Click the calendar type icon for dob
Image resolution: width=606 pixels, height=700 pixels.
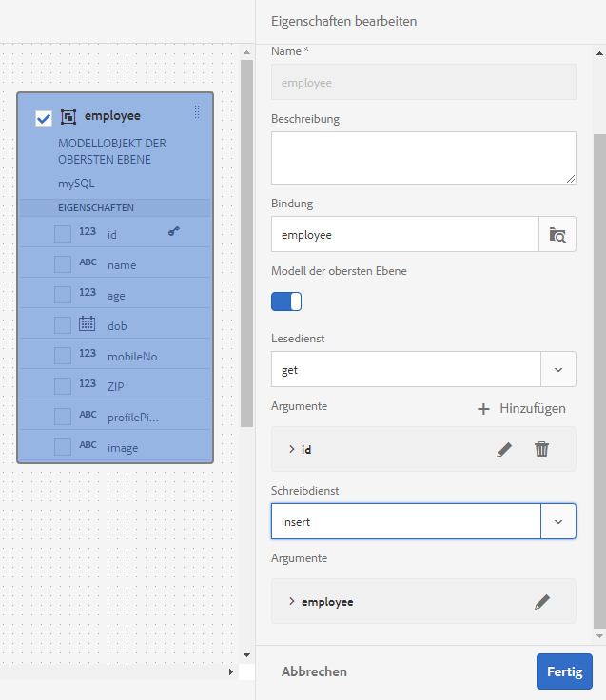(x=88, y=323)
